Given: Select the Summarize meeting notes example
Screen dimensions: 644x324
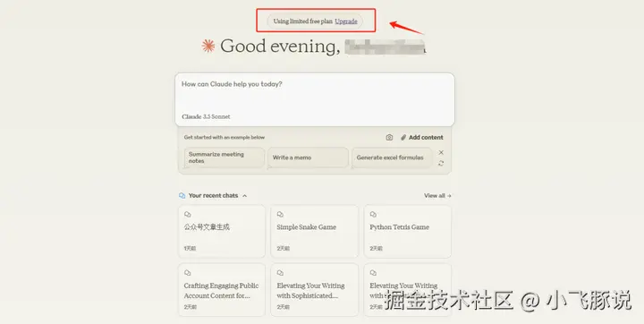Looking at the screenshot, I should (225, 158).
